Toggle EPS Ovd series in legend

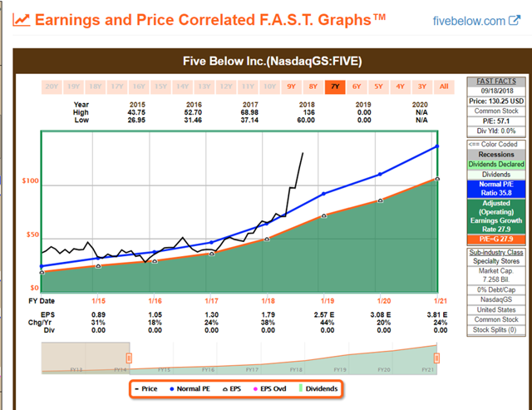270,388
